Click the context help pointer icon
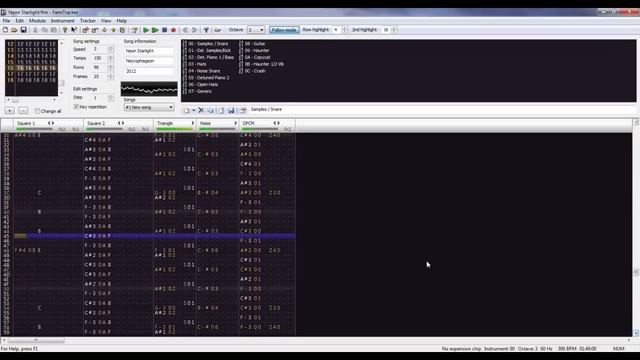 tap(74, 30)
